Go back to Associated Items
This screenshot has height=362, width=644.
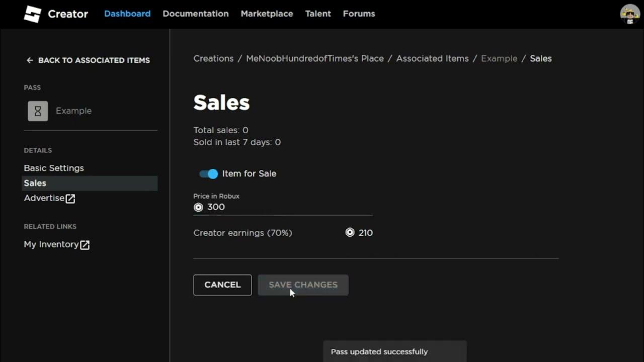(88, 60)
